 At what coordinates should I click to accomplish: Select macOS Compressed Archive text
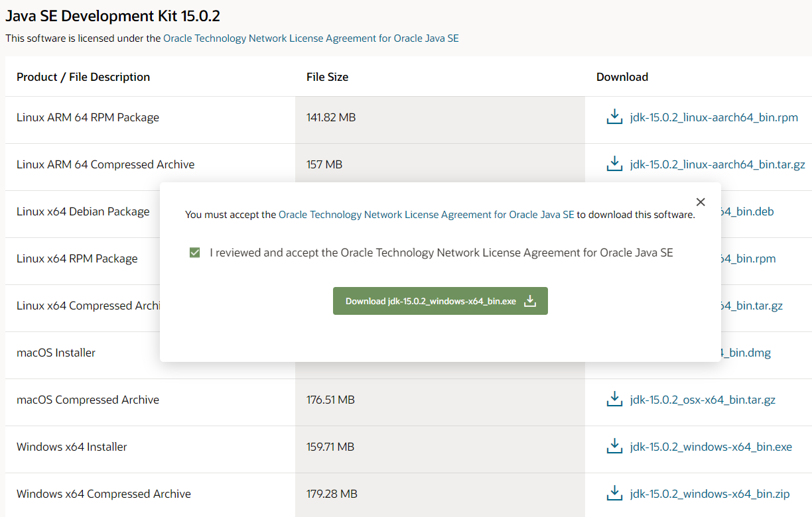[88, 400]
